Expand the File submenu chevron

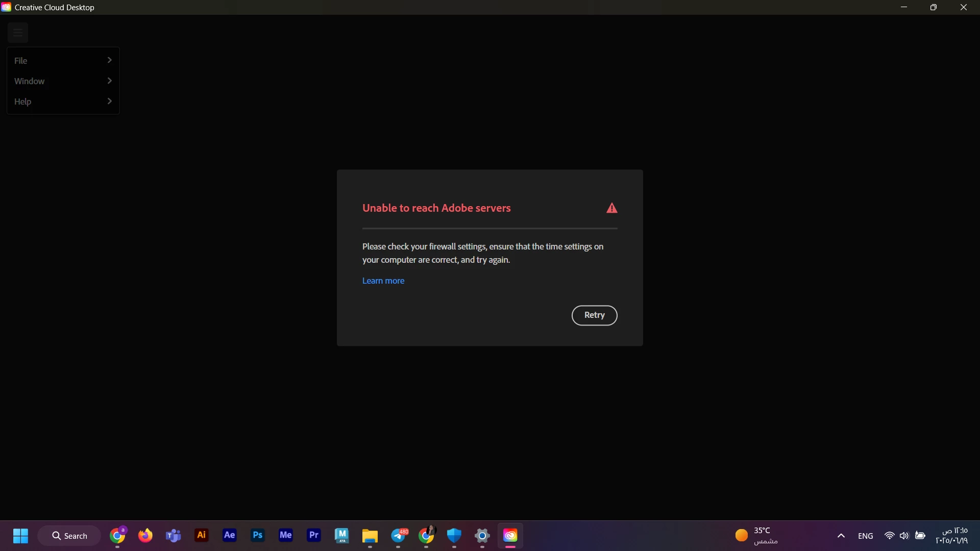(x=109, y=60)
